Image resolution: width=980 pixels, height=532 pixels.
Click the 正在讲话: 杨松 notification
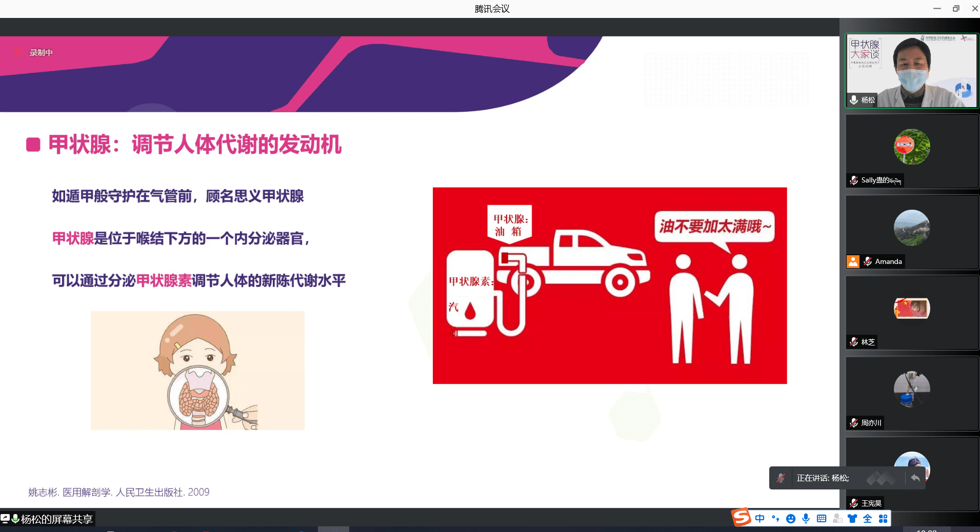823,478
